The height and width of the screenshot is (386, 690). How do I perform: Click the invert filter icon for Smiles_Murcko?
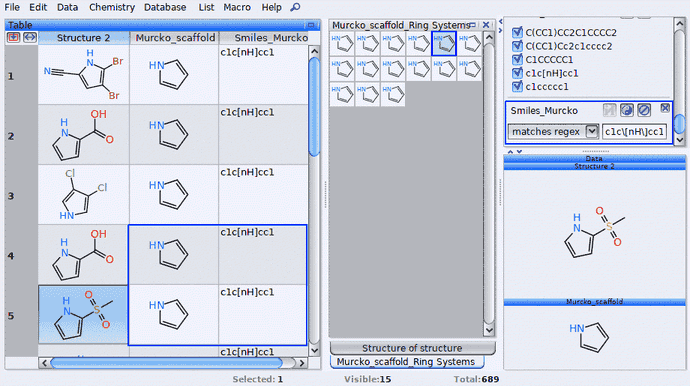[627, 110]
